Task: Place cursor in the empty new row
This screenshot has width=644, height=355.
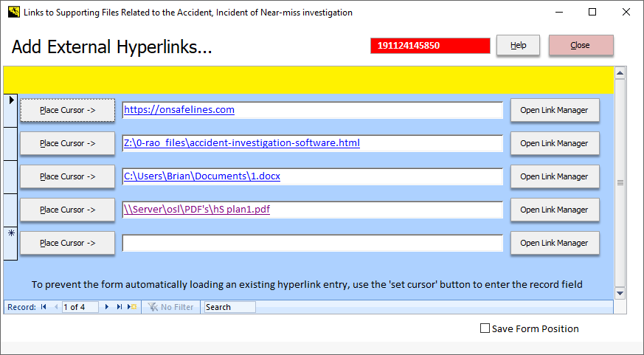Action: [68, 244]
